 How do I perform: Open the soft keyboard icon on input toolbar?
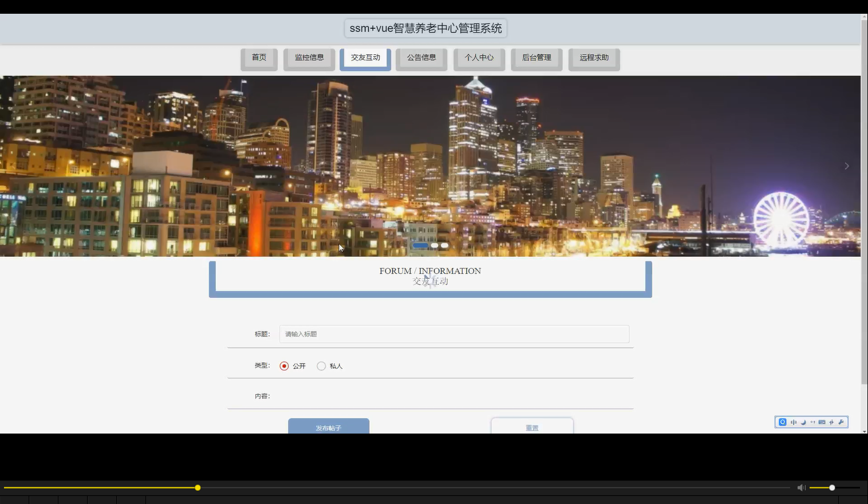[822, 422]
